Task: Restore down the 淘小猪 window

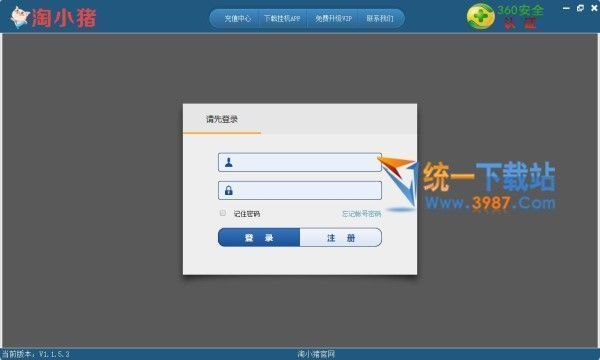Action: (580, 8)
